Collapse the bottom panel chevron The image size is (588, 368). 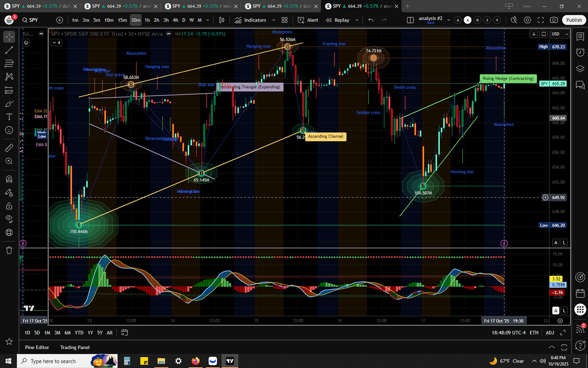coord(551,347)
